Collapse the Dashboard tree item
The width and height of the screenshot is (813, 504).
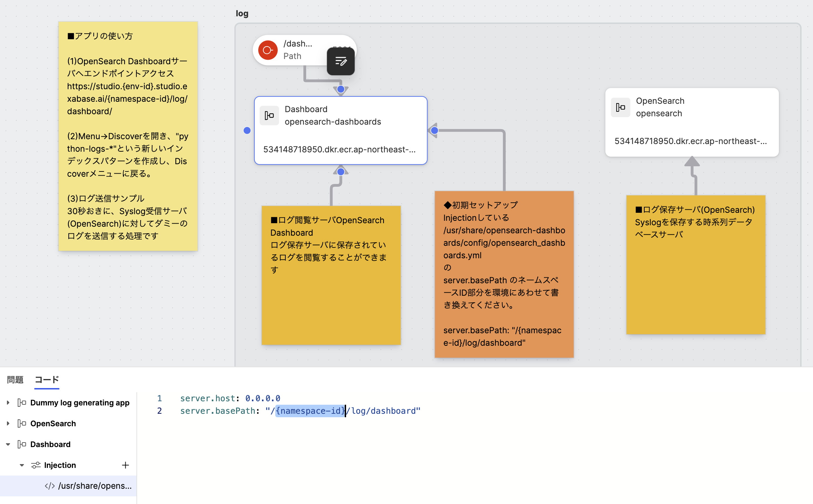[x=8, y=444]
